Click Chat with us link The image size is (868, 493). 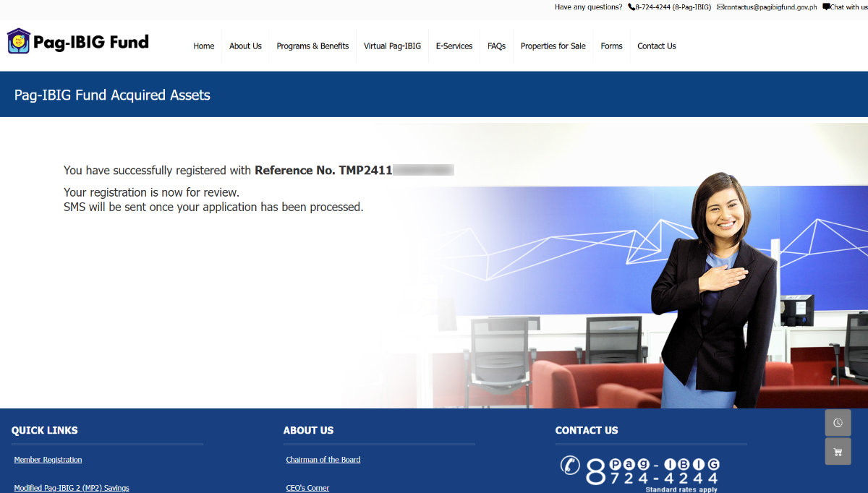point(849,7)
